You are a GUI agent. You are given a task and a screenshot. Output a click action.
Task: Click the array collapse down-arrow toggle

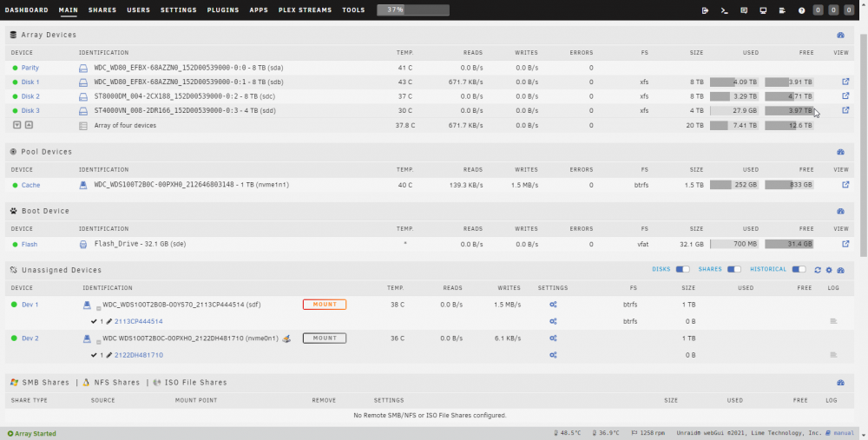[x=17, y=125]
